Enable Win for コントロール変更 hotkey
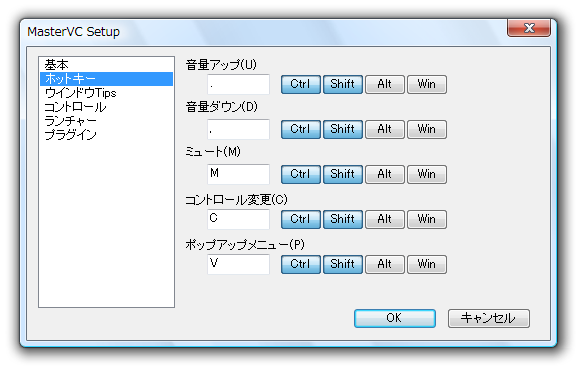The width and height of the screenshot is (579, 368). [427, 219]
